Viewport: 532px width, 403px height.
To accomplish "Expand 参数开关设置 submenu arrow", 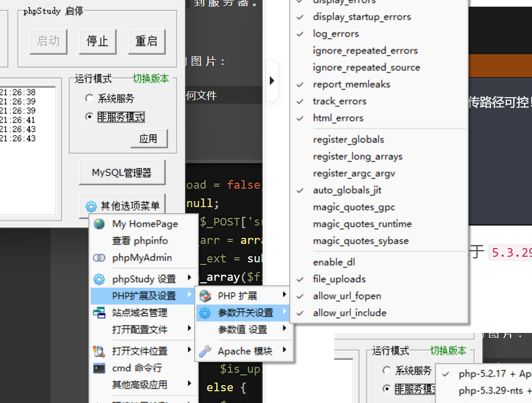I will [x=285, y=311].
